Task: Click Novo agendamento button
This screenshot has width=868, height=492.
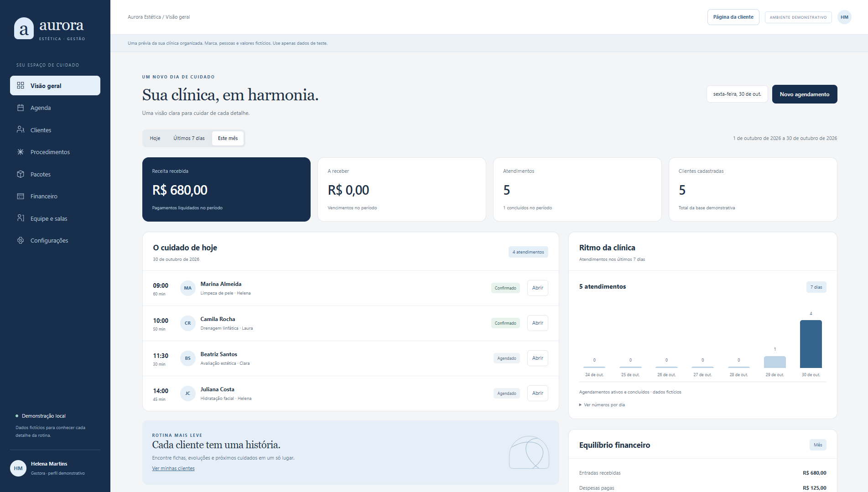Action: click(x=805, y=94)
